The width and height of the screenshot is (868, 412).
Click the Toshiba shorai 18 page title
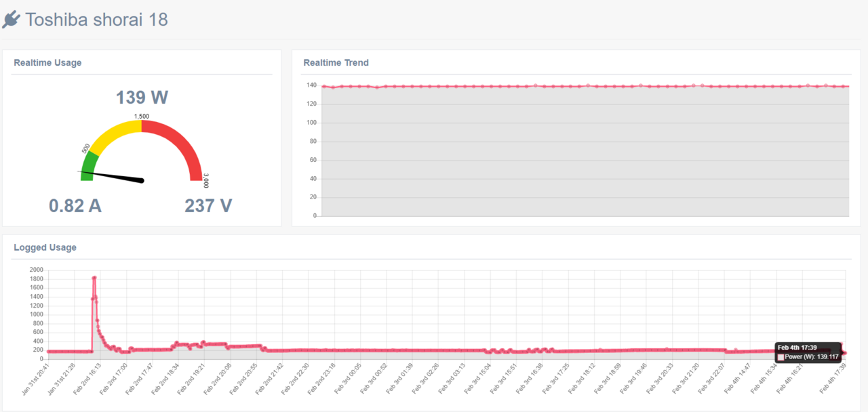point(96,20)
